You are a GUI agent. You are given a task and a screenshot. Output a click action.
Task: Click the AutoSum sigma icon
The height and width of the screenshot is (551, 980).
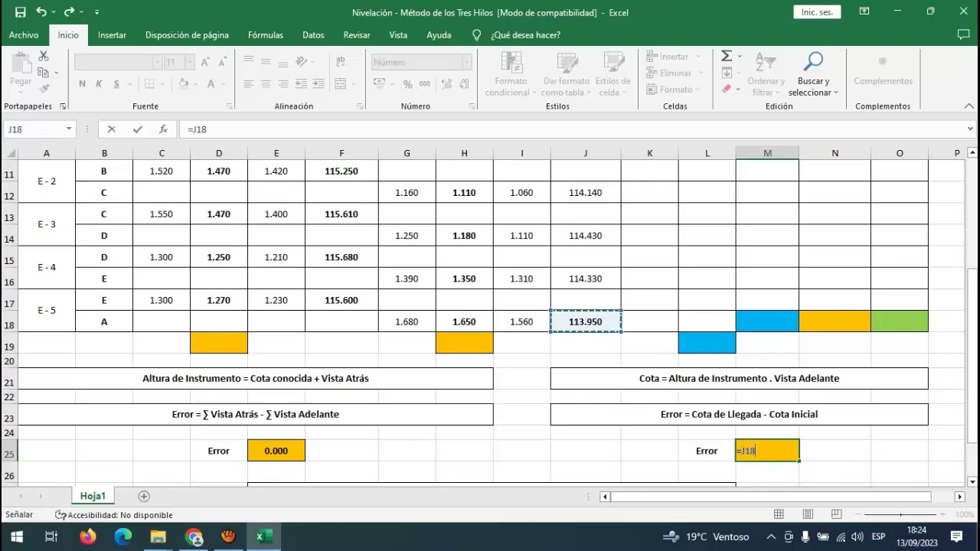pos(726,56)
